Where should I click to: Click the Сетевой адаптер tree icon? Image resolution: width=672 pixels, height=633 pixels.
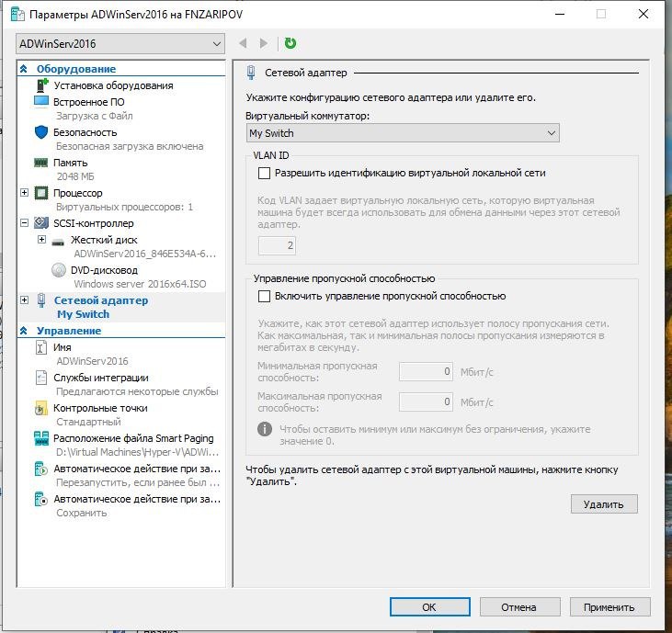click(41, 300)
